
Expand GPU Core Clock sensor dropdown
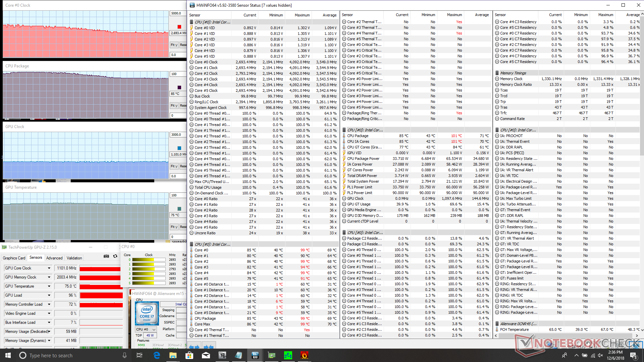point(49,268)
